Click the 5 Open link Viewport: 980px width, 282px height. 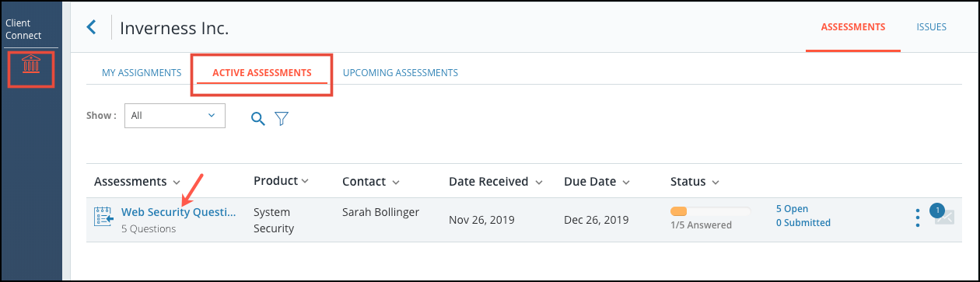tap(792, 209)
